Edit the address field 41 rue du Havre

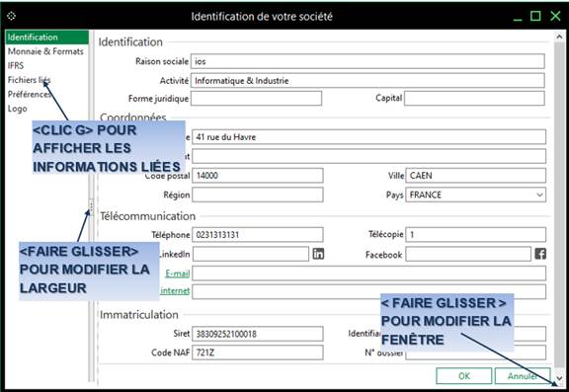tap(368, 137)
